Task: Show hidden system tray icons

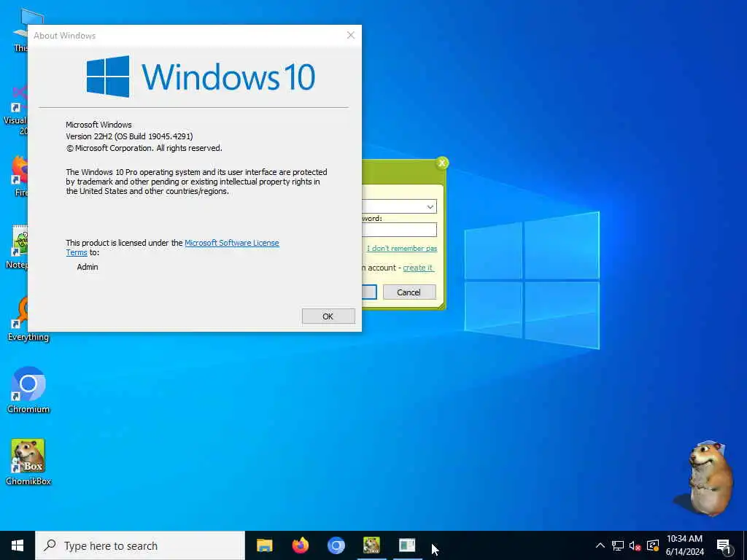Action: (600, 545)
